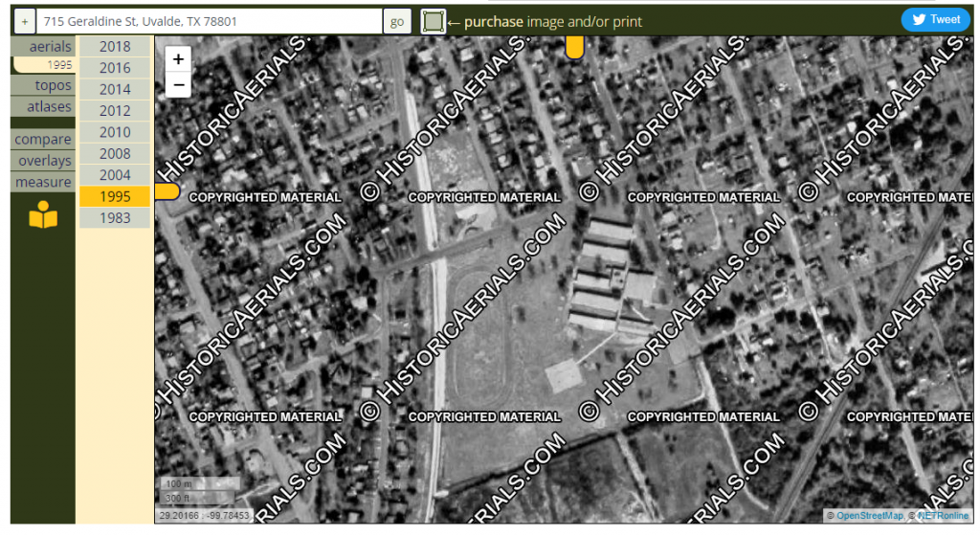This screenshot has height=536, width=980.
Task: Click the 300 ft scale bar label
Action: click(x=178, y=498)
